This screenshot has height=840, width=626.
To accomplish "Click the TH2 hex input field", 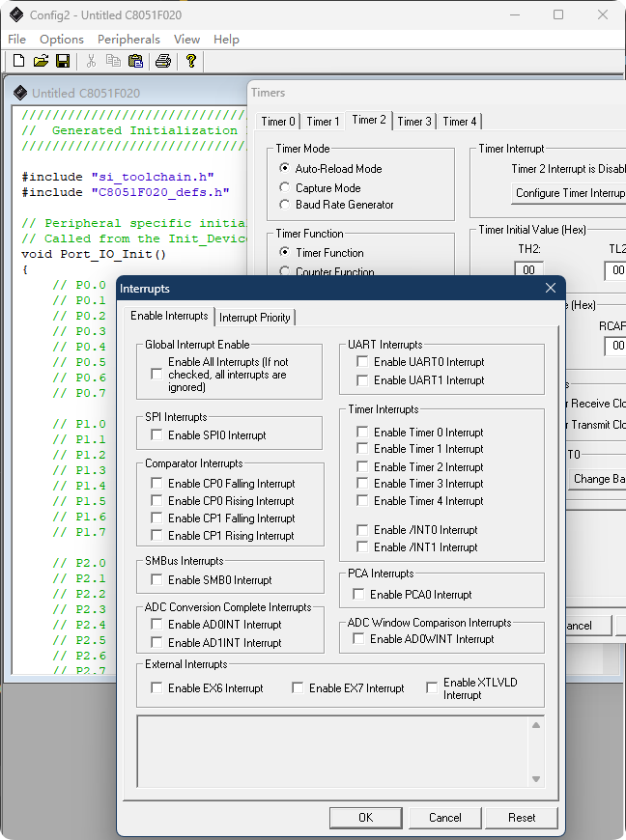I will point(528,269).
